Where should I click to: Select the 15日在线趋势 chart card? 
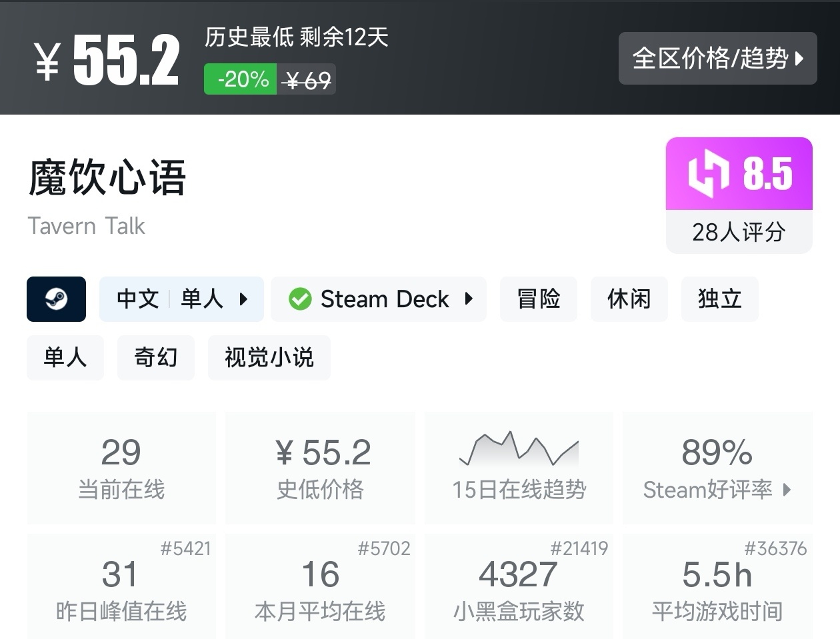[519, 466]
